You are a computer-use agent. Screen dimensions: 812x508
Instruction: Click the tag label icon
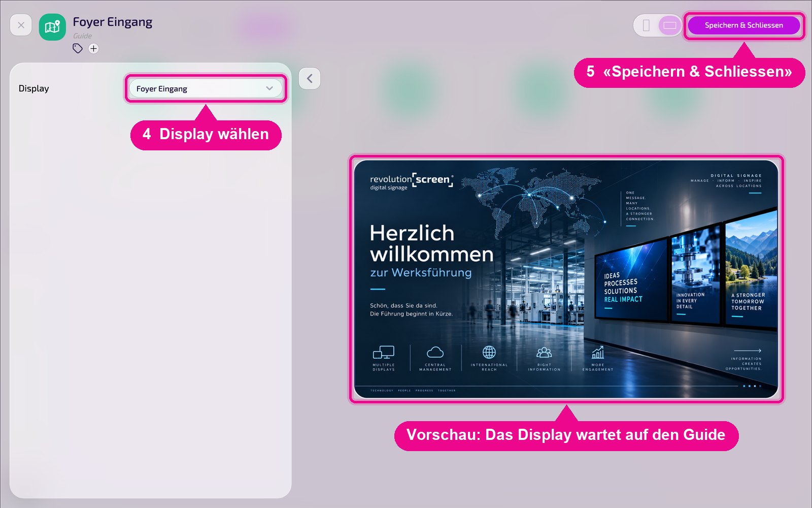[x=78, y=49]
